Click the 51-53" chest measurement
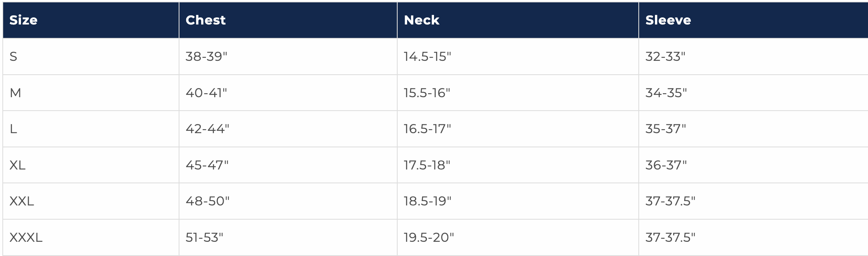868x256 pixels. coord(204,237)
